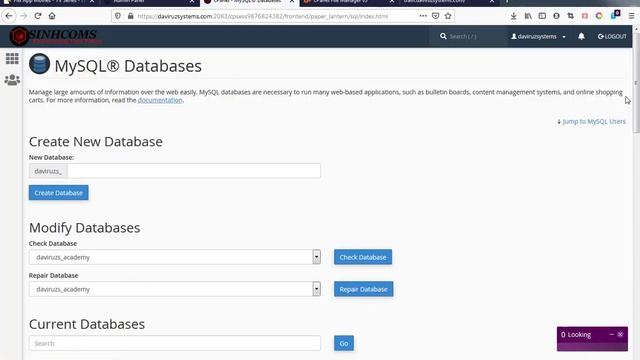Click the MySQL Databases page icon
This screenshot has height=360, width=640.
[39, 64]
